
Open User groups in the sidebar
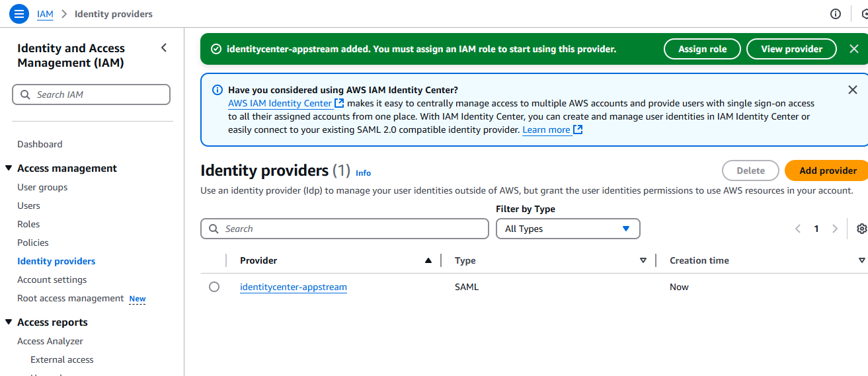coord(42,187)
